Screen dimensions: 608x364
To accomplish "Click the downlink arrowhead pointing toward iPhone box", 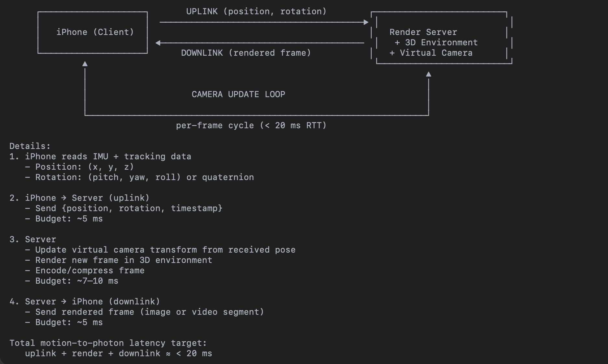I will (158, 43).
